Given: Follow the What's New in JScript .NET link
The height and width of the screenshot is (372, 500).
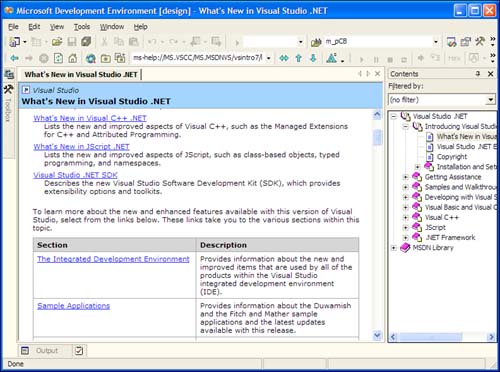Looking at the screenshot, I should click(x=81, y=147).
